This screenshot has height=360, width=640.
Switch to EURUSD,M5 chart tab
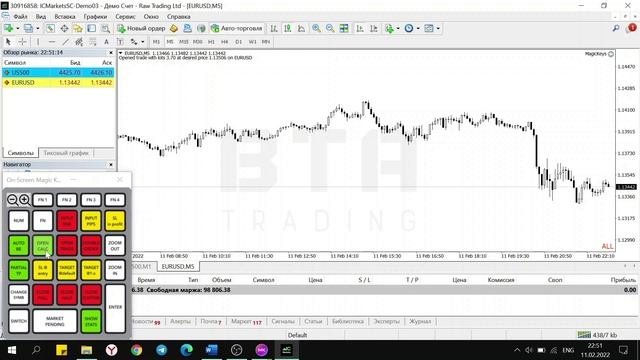pos(178,267)
